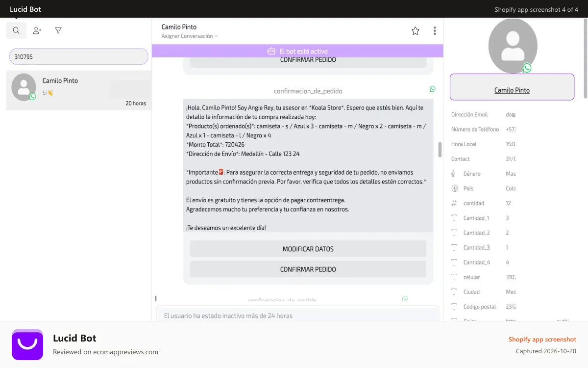Click the add contact icon

37,30
